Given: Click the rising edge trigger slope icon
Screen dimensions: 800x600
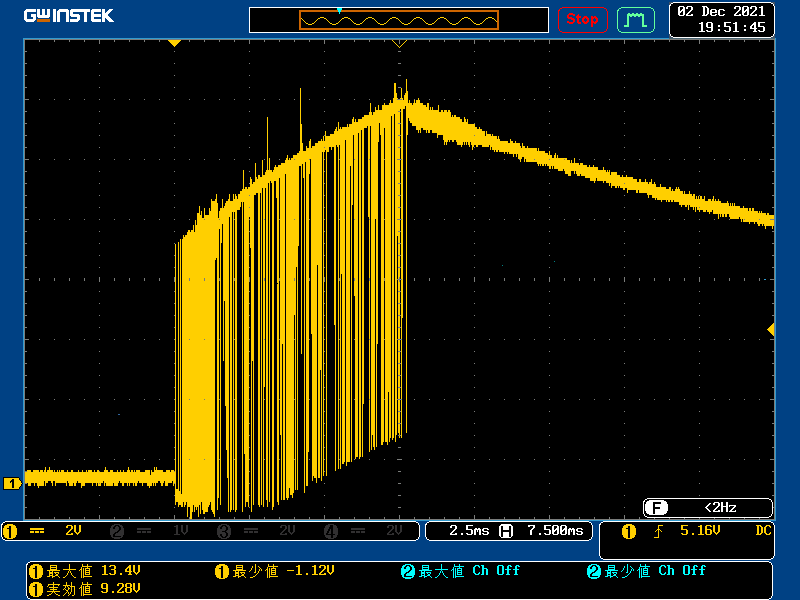Looking at the screenshot, I should point(658,532).
